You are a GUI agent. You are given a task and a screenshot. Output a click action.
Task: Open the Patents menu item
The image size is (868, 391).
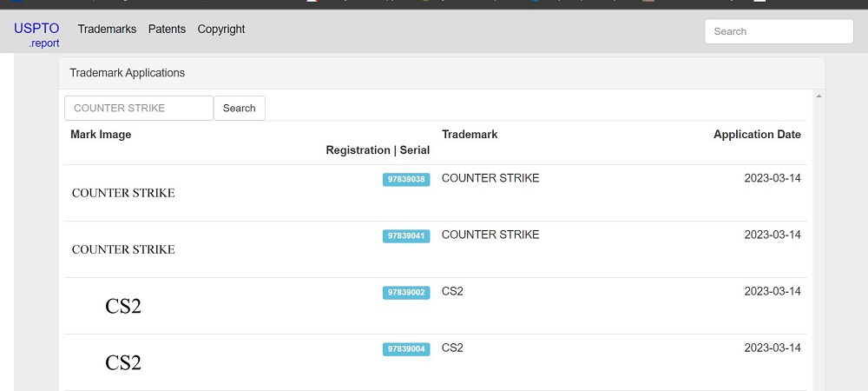pos(167,30)
